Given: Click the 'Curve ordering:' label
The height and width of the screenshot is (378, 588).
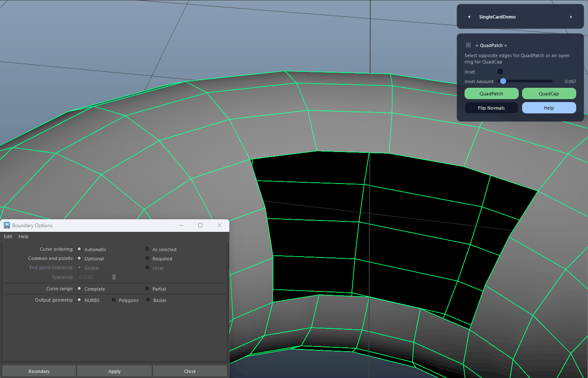Looking at the screenshot, I should (x=57, y=249).
